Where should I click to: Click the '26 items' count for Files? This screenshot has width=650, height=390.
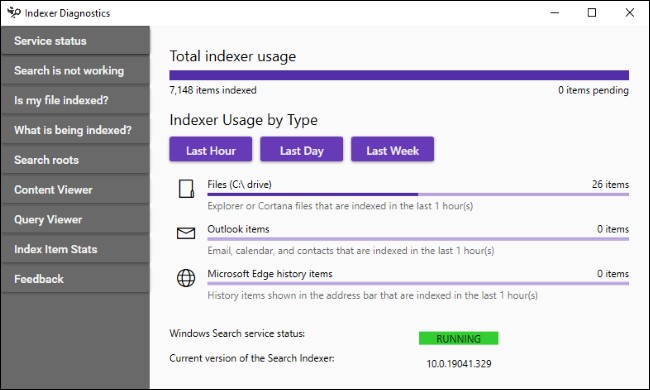click(x=610, y=184)
